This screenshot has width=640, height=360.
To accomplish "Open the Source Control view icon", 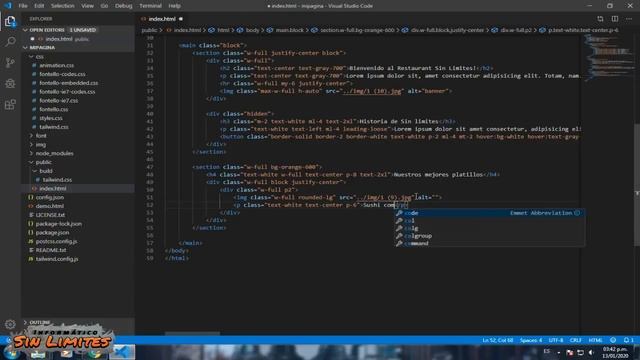I will 10,62.
